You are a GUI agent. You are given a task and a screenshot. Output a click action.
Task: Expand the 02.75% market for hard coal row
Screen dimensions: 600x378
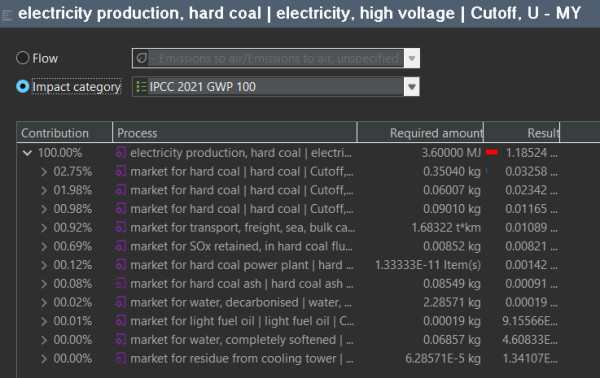(44, 172)
